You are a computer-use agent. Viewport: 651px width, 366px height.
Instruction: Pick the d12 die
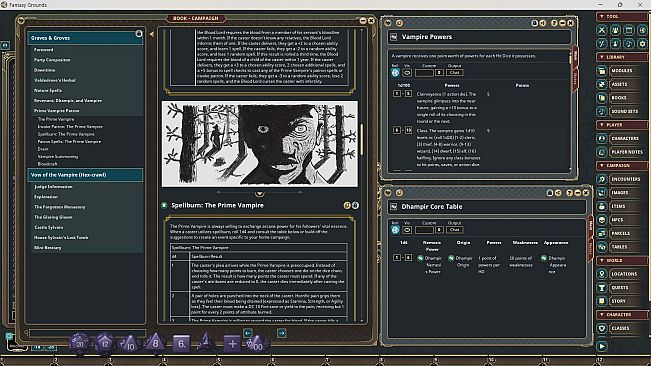coord(104,343)
